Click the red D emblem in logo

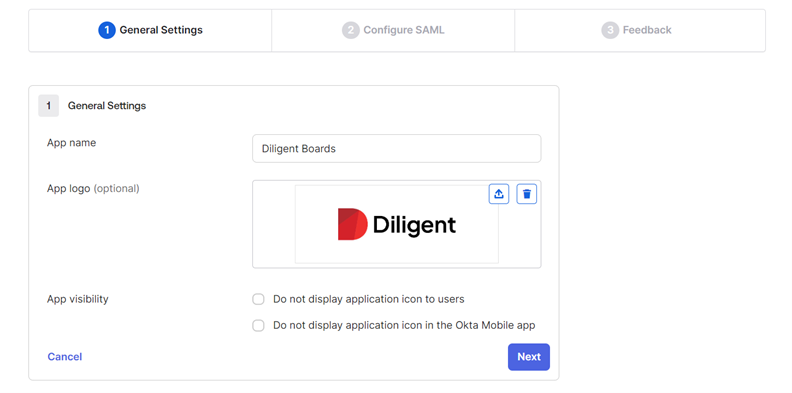tap(353, 224)
